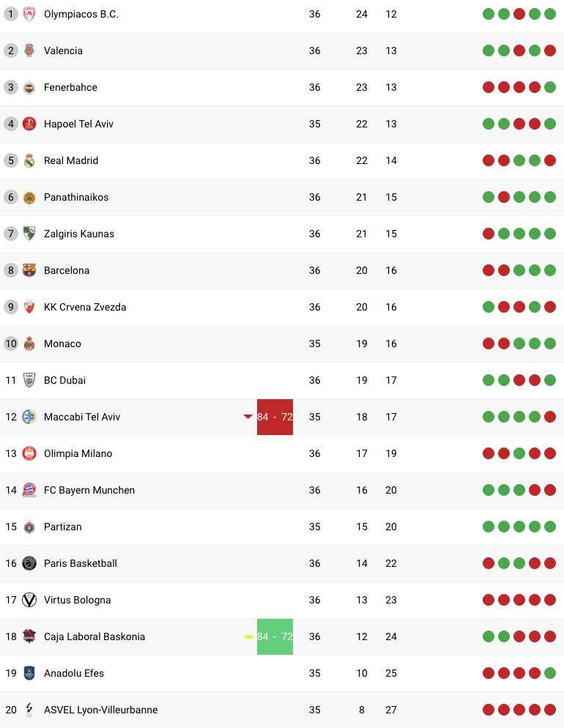Open the KK Crvena Zvezda team page

pos(85,307)
